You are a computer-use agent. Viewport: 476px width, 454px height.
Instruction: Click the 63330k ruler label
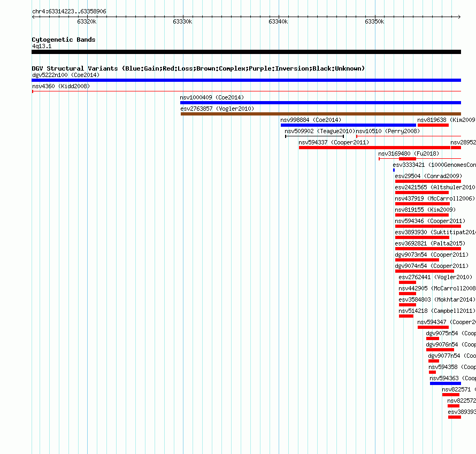(x=182, y=21)
